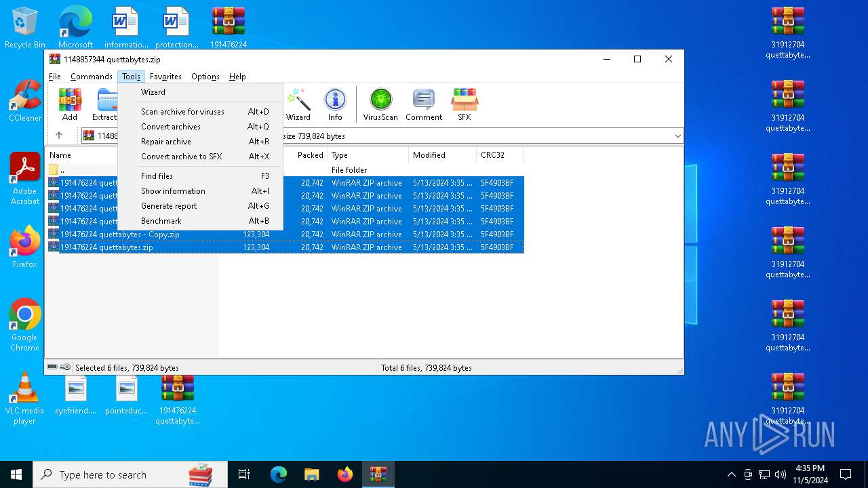
Task: Sort by Modified column header
Action: (x=442, y=155)
